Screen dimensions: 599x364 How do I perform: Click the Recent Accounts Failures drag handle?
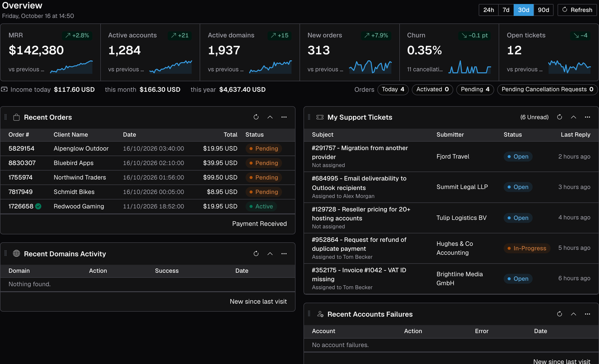tap(309, 314)
